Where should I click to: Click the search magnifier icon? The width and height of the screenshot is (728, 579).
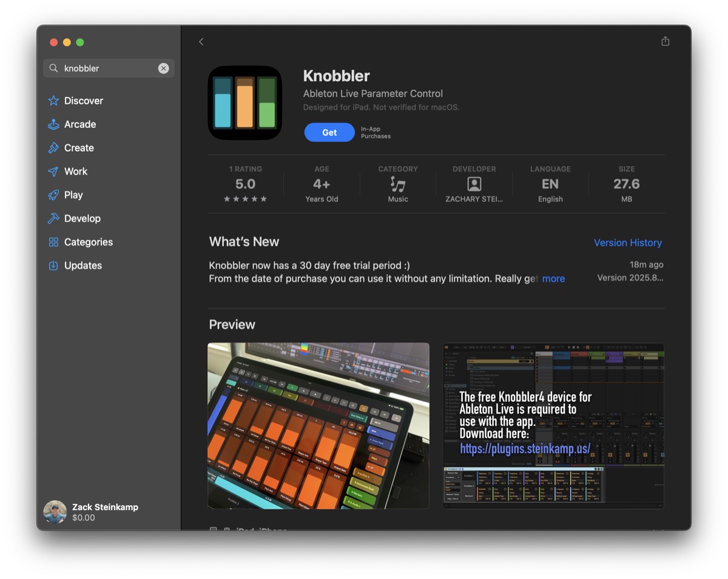(53, 69)
